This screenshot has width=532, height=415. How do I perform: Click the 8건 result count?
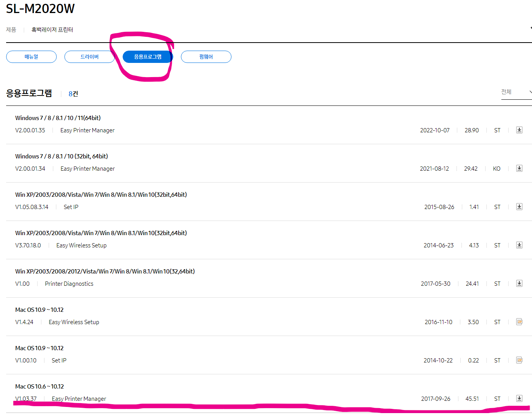coord(73,94)
